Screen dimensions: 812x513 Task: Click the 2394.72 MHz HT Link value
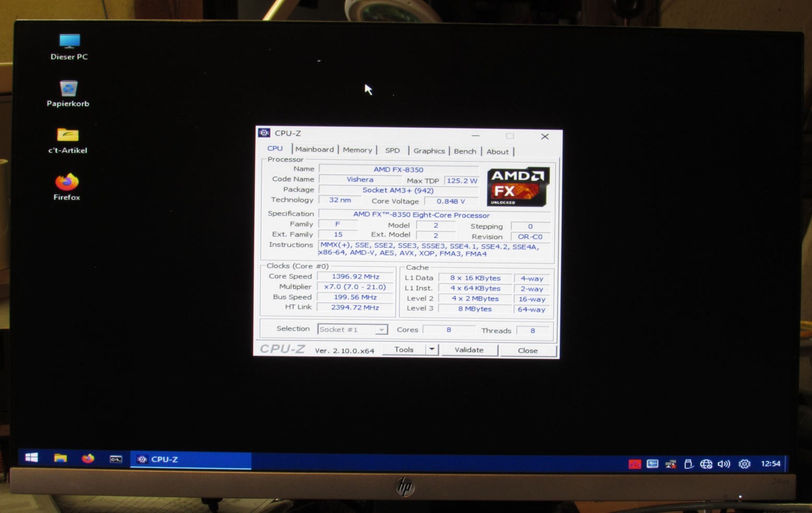(356, 307)
